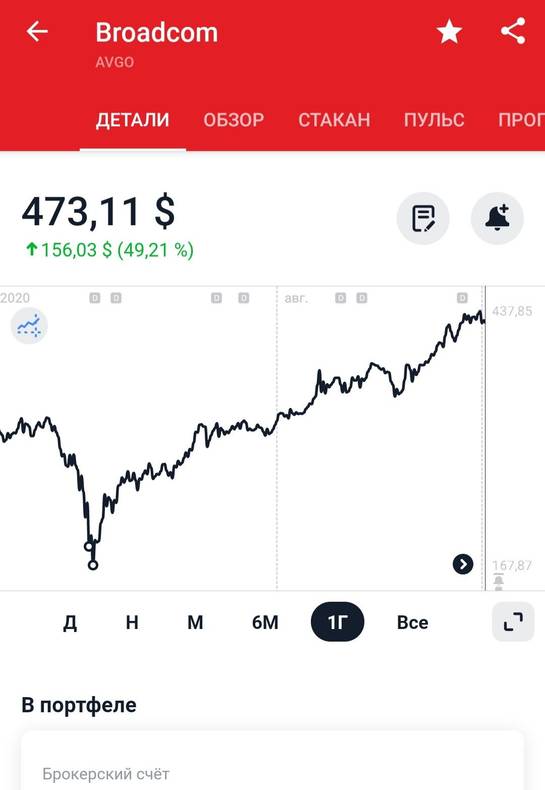Toggle Broadcom favorite star

click(x=449, y=32)
